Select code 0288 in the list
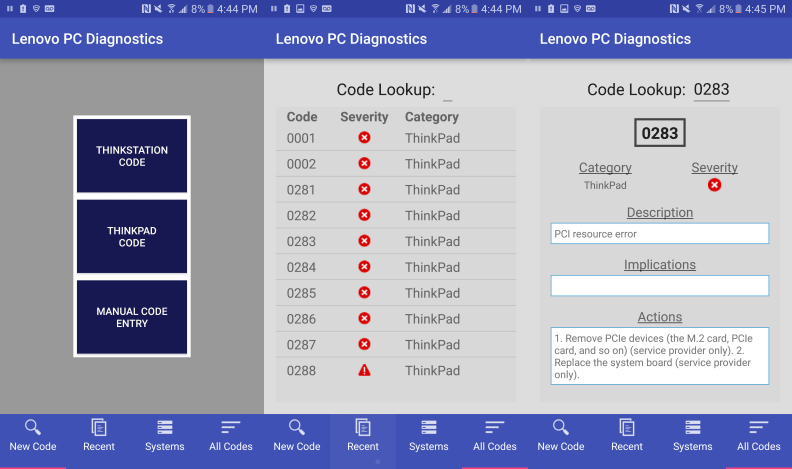The width and height of the screenshot is (792, 469). tap(396, 371)
